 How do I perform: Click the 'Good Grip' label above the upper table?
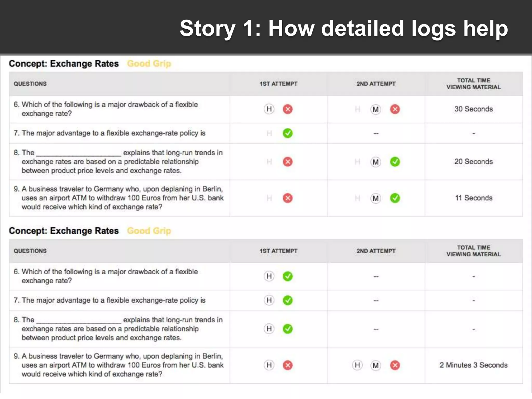(149, 63)
